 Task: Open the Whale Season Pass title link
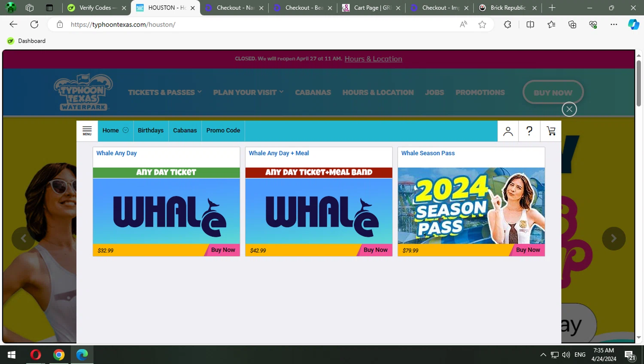coord(428,153)
